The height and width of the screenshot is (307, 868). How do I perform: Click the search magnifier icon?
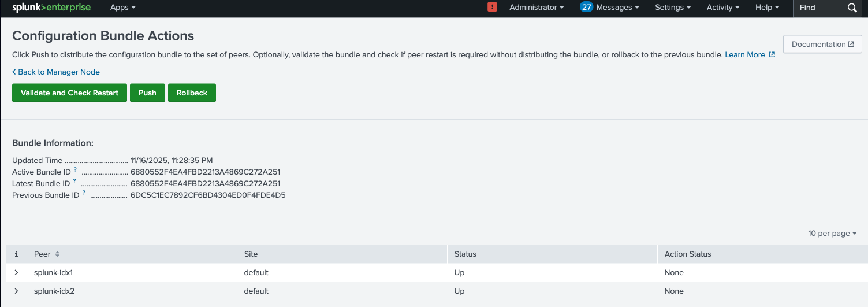[x=852, y=8]
